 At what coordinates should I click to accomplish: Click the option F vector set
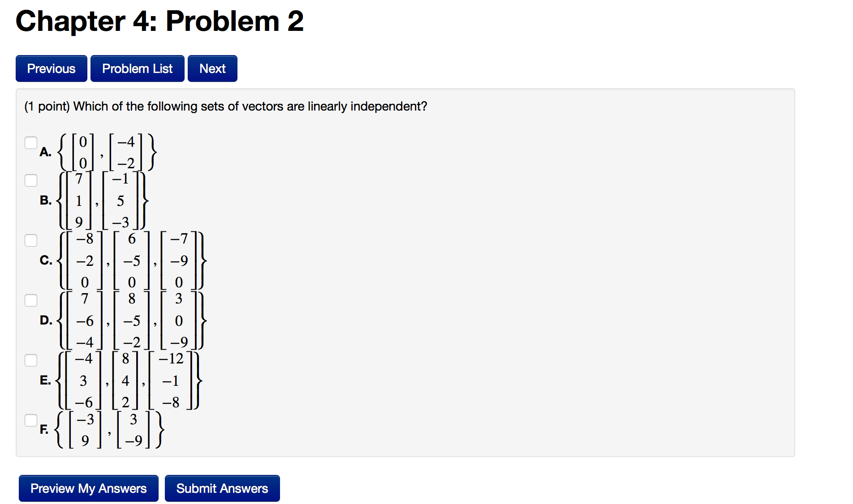(x=109, y=430)
